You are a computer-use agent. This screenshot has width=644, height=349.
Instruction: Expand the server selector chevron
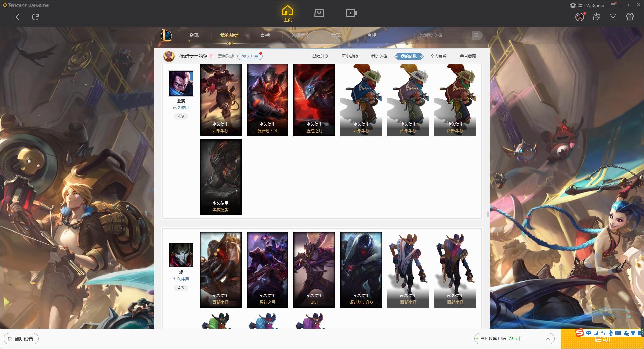(x=548, y=339)
